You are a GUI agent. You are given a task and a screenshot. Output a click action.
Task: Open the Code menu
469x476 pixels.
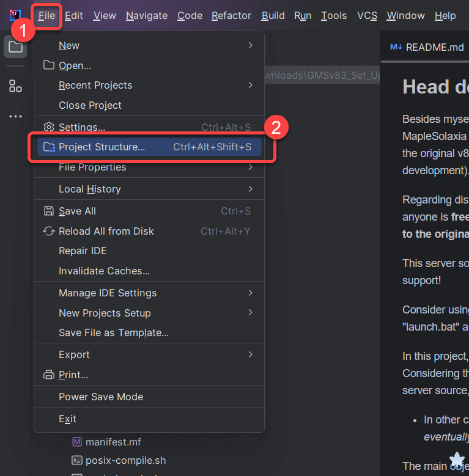pos(190,15)
